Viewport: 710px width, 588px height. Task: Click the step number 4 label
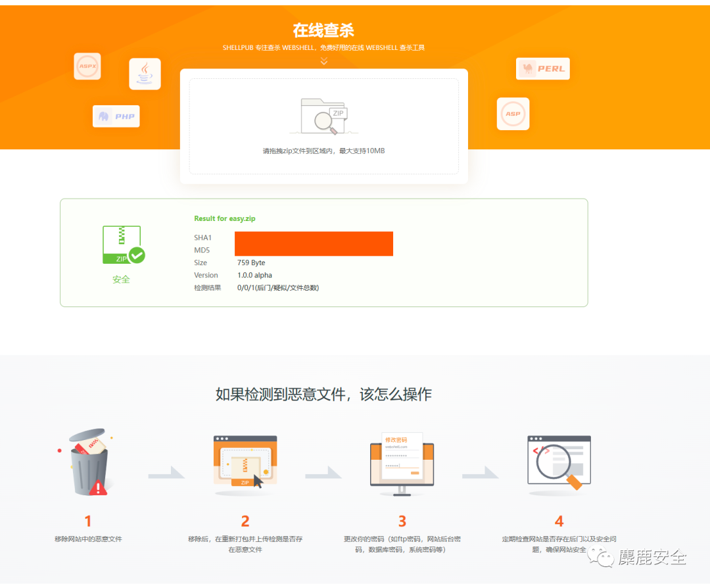(559, 522)
